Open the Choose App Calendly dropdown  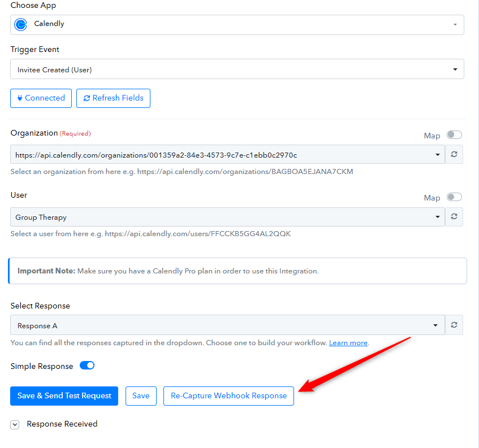point(237,25)
